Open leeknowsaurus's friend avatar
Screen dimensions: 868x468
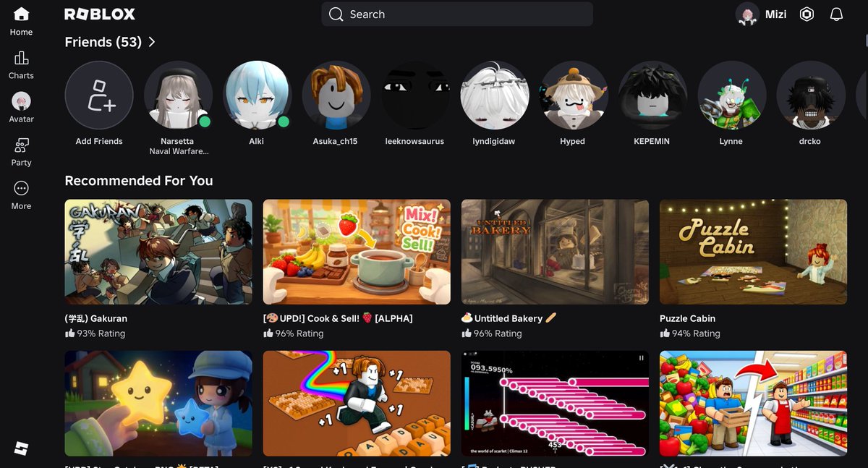(x=415, y=95)
